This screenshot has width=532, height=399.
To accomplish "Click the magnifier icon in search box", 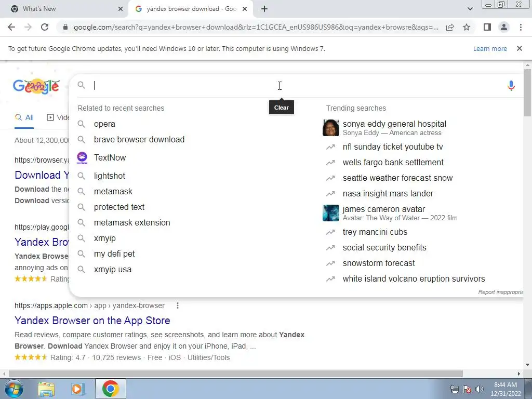I will [x=82, y=85].
